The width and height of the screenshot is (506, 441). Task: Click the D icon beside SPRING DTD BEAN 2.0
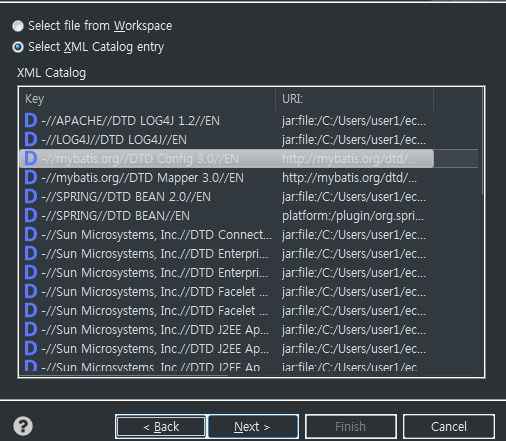pyautogui.click(x=31, y=196)
